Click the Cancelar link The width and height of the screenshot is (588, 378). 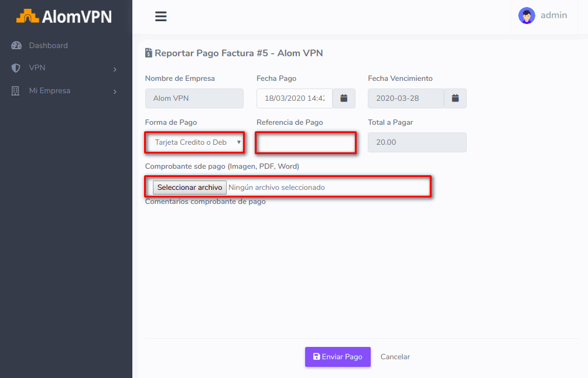pos(395,357)
